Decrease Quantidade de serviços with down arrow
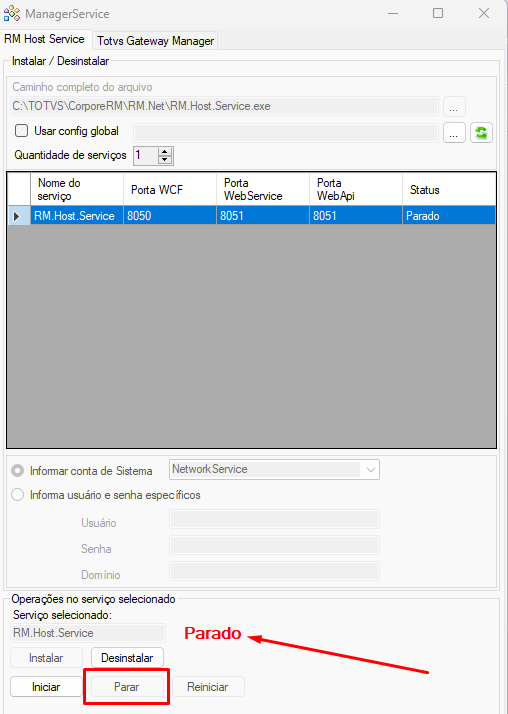The image size is (508, 714). coord(165,160)
